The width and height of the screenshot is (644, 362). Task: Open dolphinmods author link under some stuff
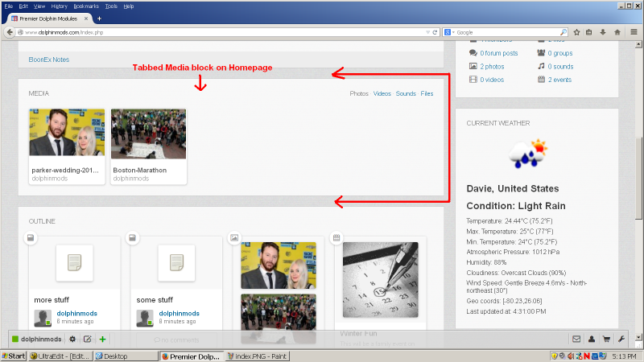[179, 313]
